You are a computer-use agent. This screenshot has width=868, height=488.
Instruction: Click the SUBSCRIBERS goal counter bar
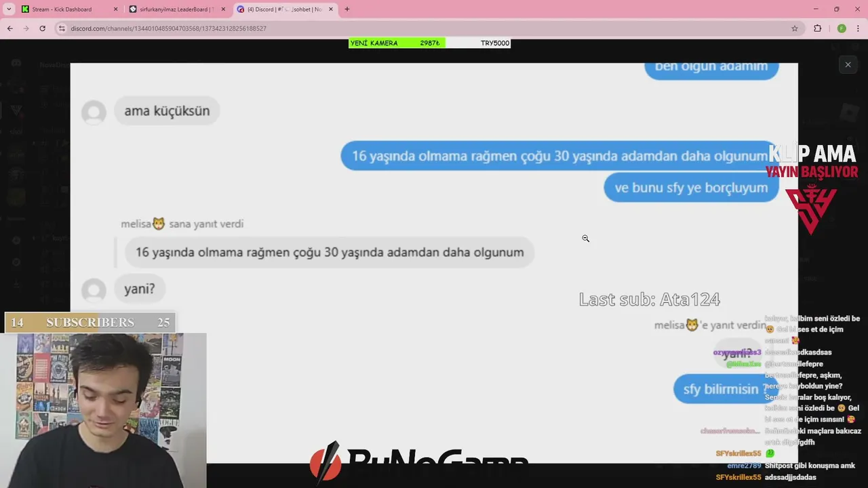point(90,323)
